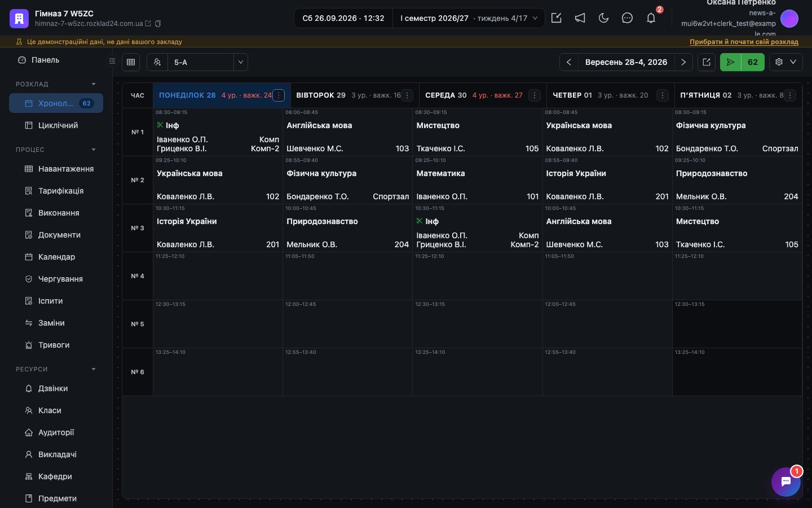Open the Вівторок 29 day options menu

[407, 95]
